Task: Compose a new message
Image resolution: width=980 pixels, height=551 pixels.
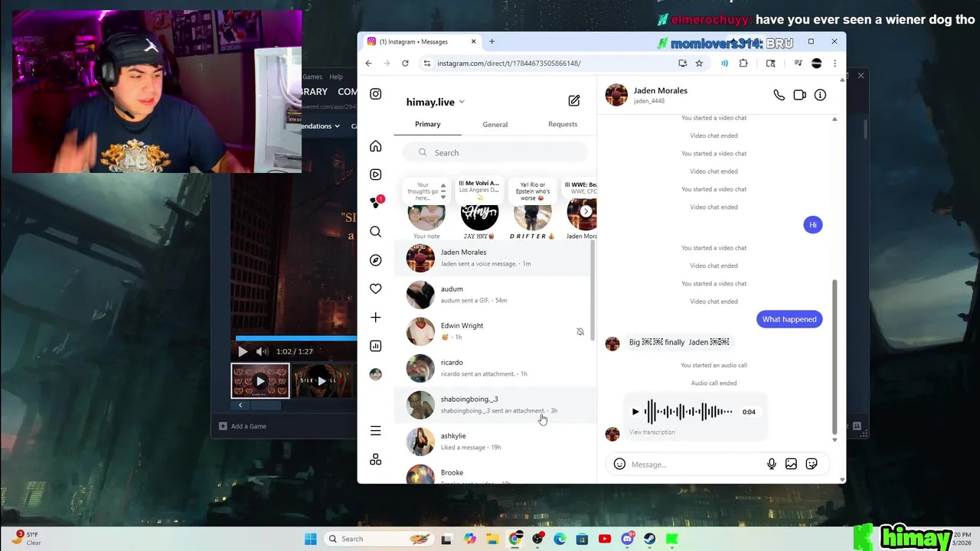Action: (x=574, y=101)
